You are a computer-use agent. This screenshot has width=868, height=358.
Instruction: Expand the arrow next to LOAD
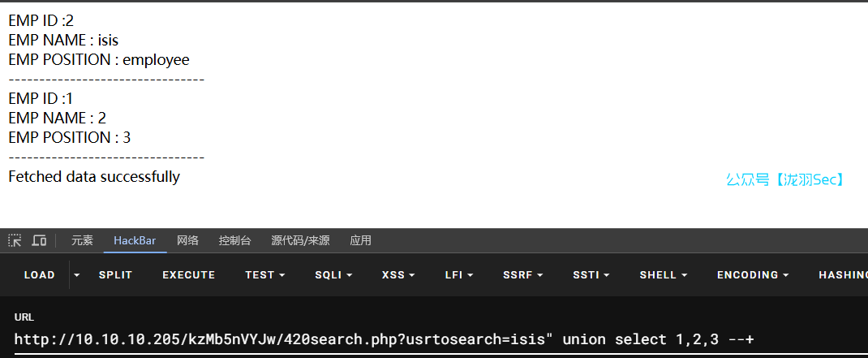click(x=77, y=275)
